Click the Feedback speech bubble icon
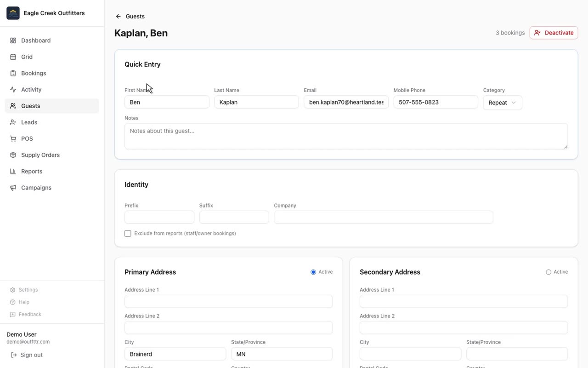Viewport: 588px width, 368px height. coord(13,315)
